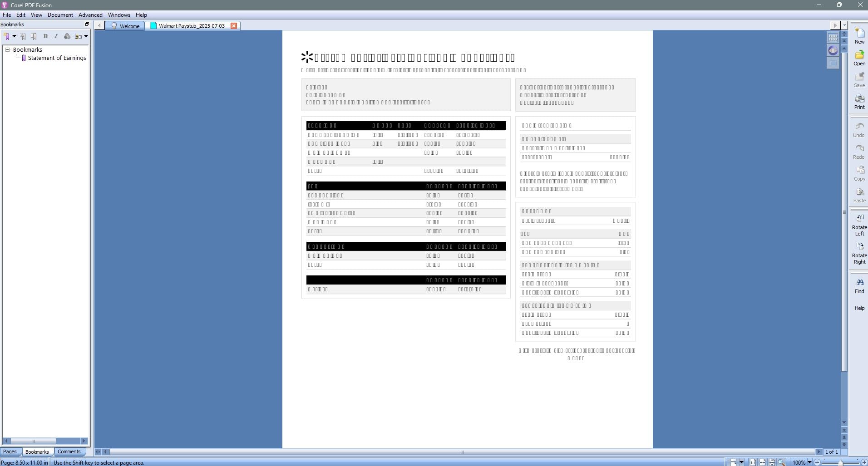Click the vertical scrollbar down arrow

844,422
